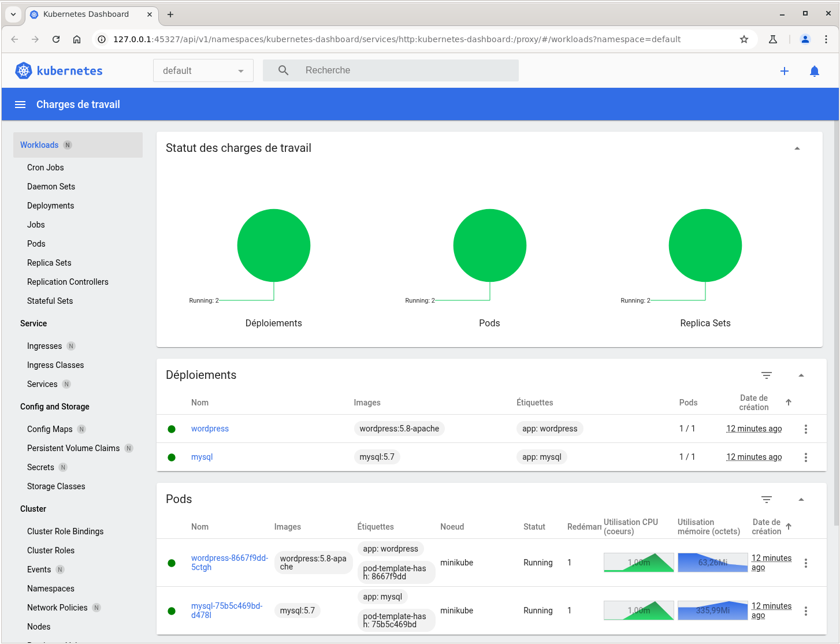840x644 pixels.
Task: Click wordpress pod CPU usage sparkline
Action: [x=639, y=563]
